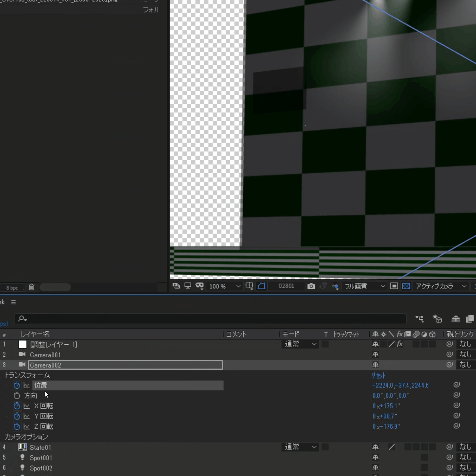Select the 調整レイヤー 1 layer
Screen dimensions: 476x476
point(54,344)
